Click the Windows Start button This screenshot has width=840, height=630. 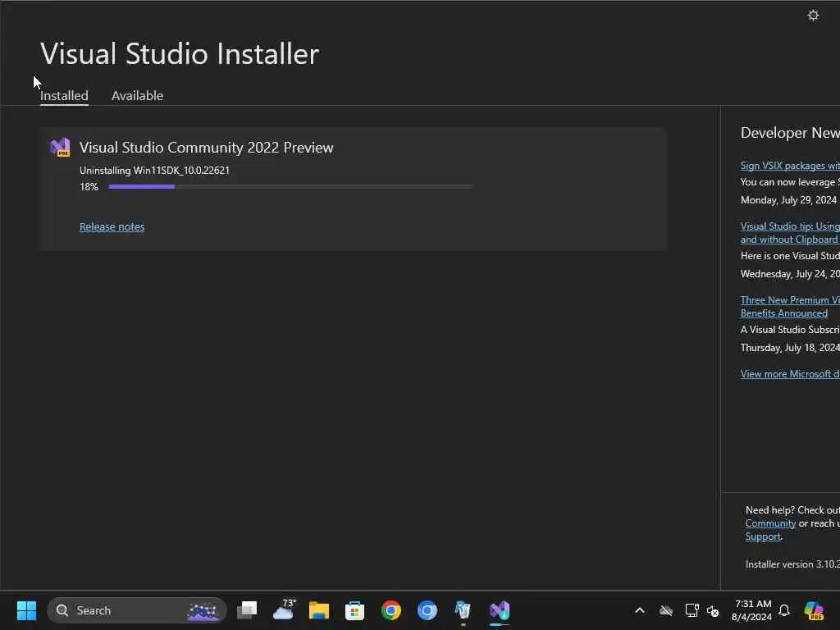(26, 610)
